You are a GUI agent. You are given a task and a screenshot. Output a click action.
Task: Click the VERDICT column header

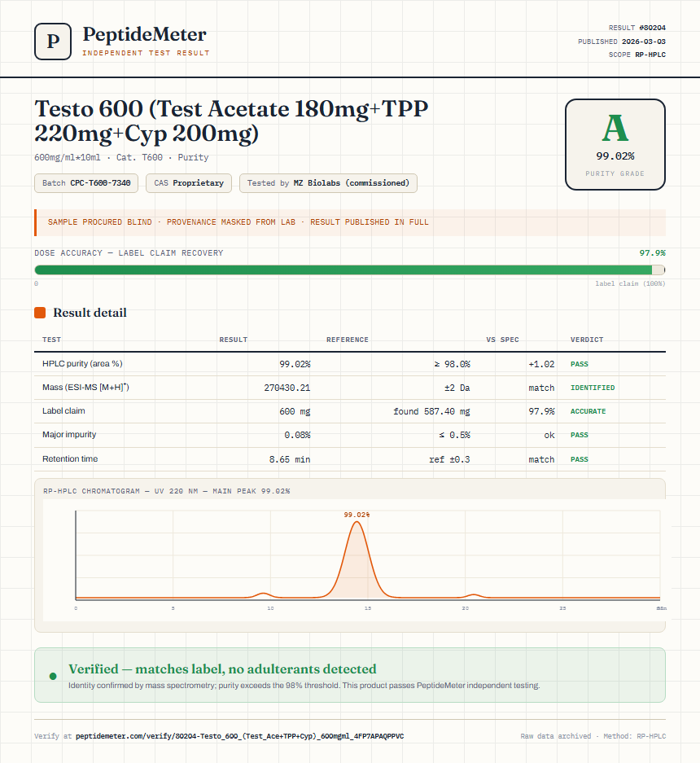coord(587,340)
